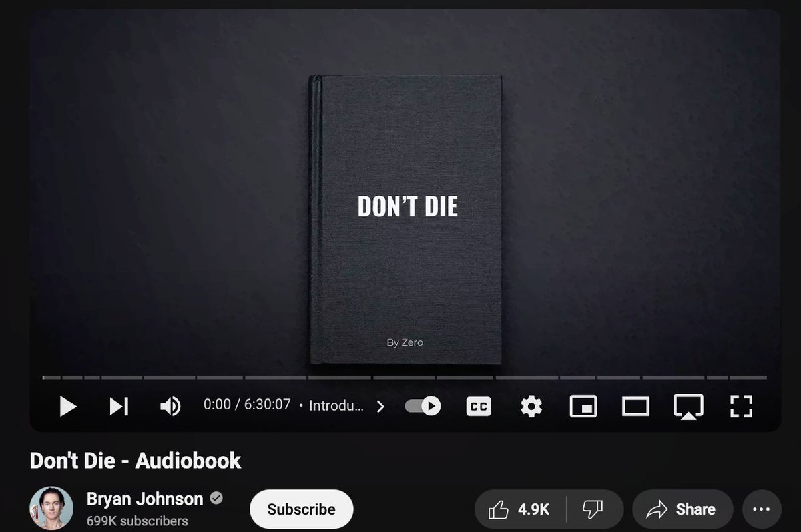Open Bryan Johnson channel avatar
Viewport: 801px width, 532px height.
51,509
